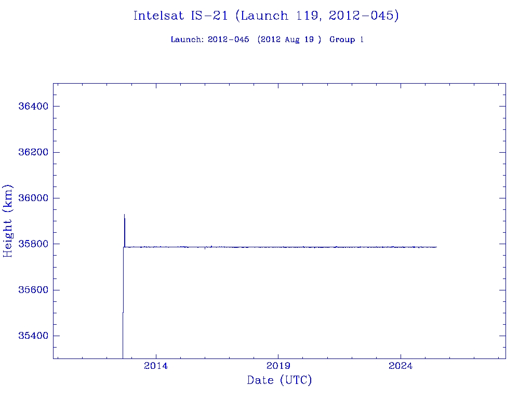This screenshot has height=399, width=532.
Task: Click the "Date (UTC)" axis label
Action: (279, 380)
